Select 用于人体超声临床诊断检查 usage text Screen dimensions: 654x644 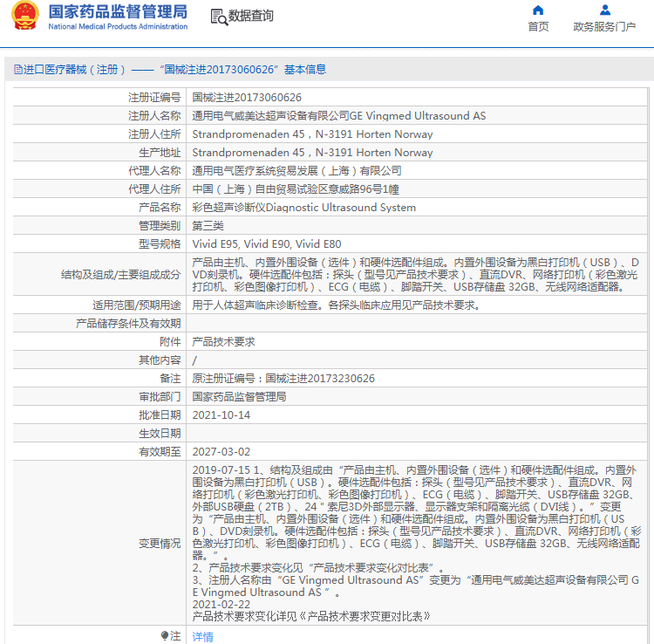click(336, 305)
